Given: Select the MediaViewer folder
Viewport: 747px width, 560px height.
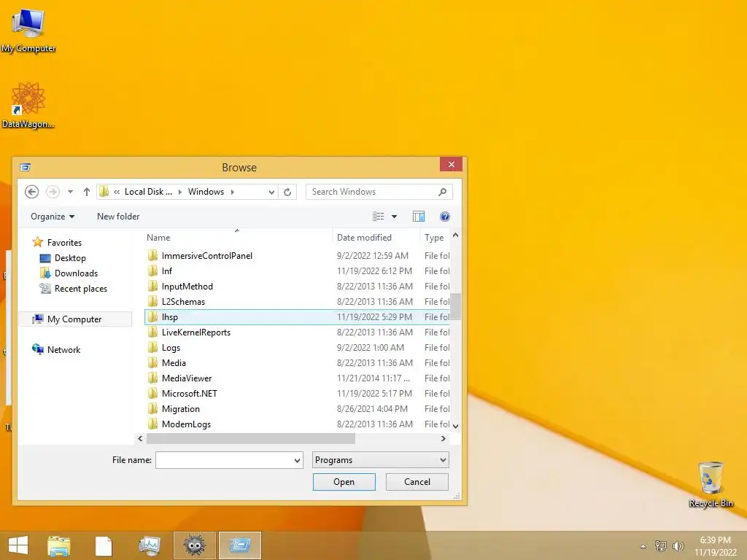Looking at the screenshot, I should (298, 378).
